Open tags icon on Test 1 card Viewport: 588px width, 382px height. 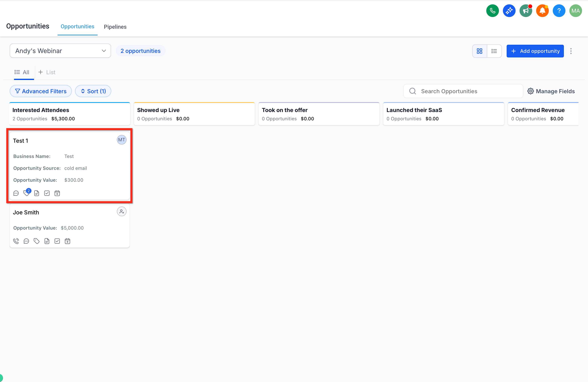[27, 193]
